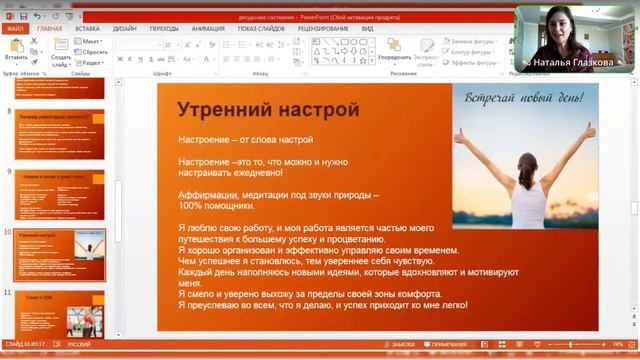Align text left in paragraph group
Image resolution: width=640 pixels, height=360 pixels.
click(x=226, y=60)
